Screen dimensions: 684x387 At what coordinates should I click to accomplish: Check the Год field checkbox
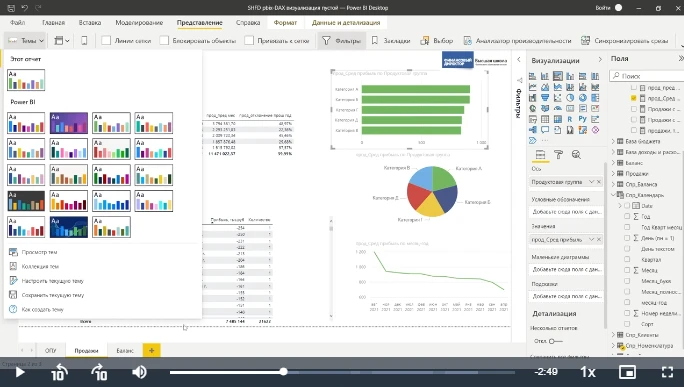[x=627, y=216]
